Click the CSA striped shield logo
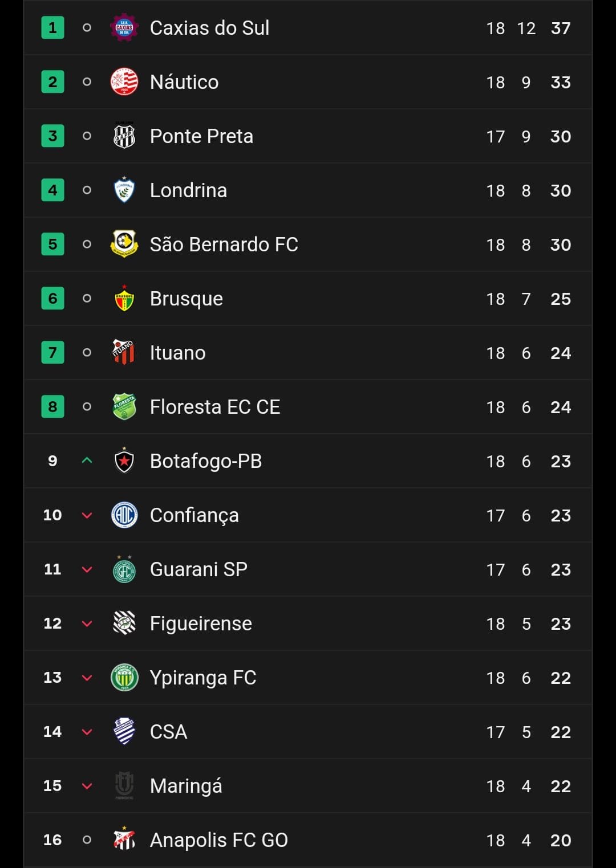The image size is (616, 868). (x=124, y=731)
